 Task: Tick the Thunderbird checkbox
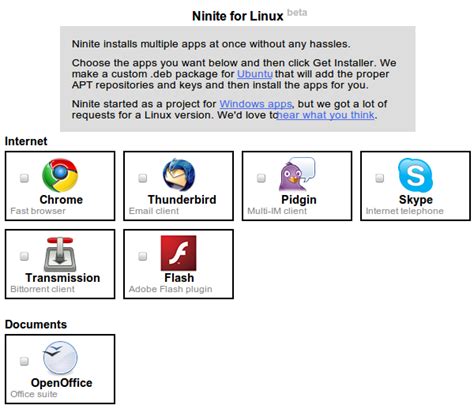point(143,178)
